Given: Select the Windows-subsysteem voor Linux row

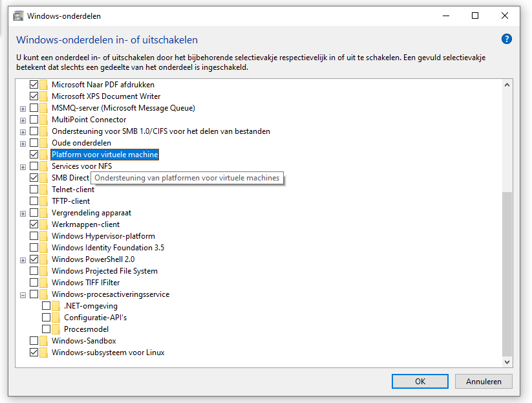Looking at the screenshot, I should 108,353.
